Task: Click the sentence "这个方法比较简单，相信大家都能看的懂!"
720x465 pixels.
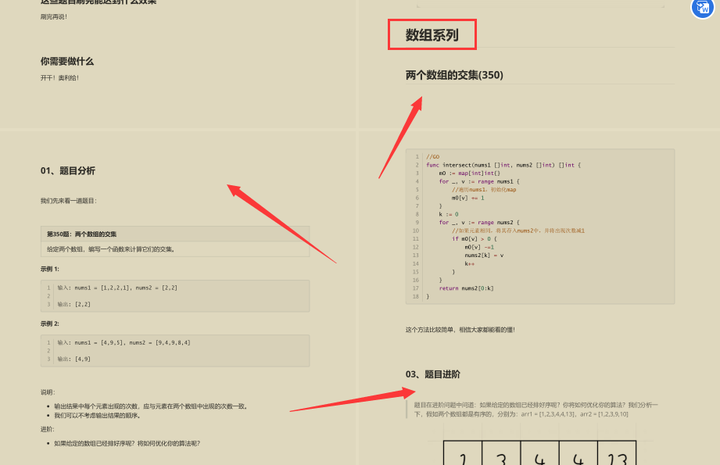Action: click(x=460, y=330)
